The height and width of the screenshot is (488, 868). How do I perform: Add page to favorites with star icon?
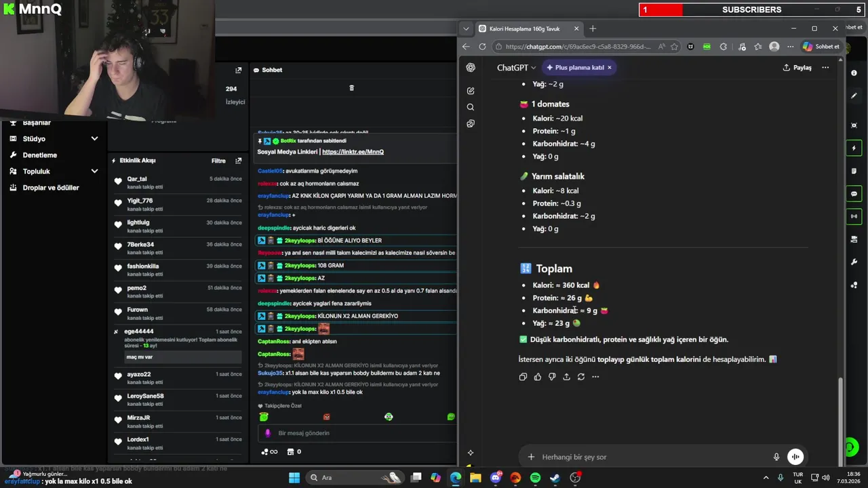point(674,47)
